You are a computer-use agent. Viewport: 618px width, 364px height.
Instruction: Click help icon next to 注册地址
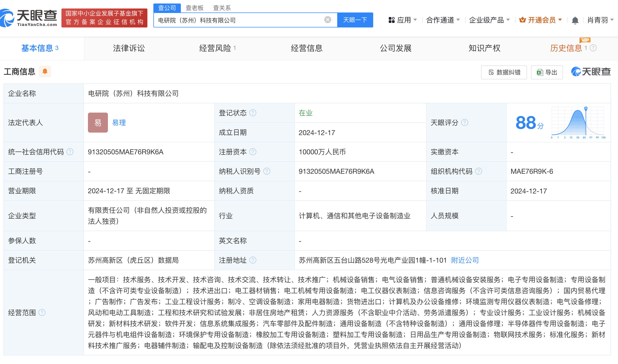(x=253, y=260)
